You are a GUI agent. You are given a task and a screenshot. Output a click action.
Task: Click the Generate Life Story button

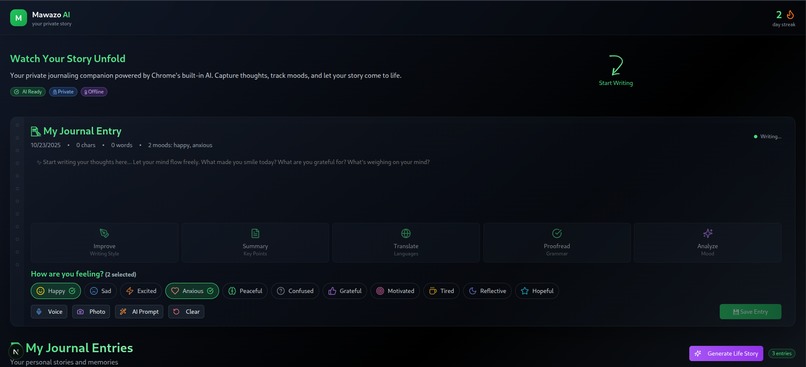click(x=726, y=354)
